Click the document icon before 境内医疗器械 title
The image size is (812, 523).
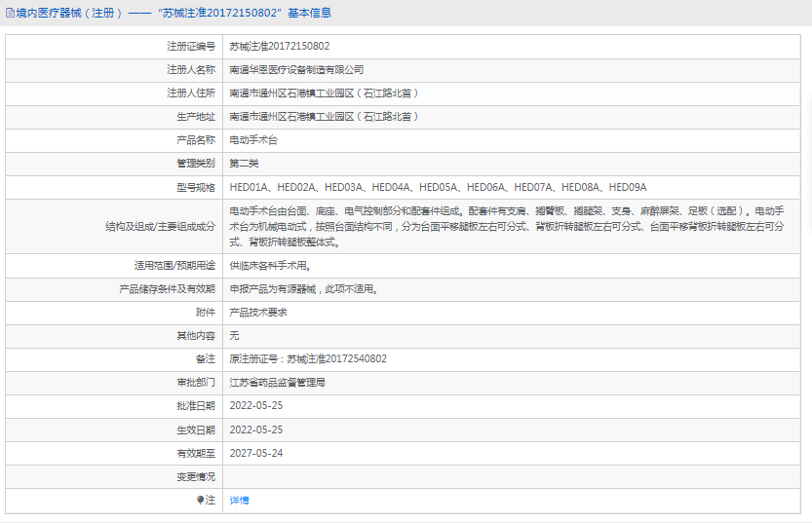10,13
